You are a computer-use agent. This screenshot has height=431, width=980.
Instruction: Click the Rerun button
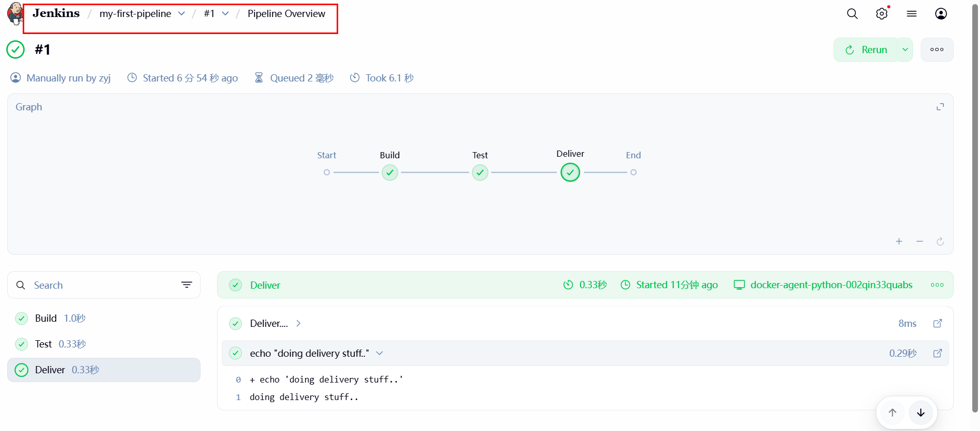click(x=867, y=50)
